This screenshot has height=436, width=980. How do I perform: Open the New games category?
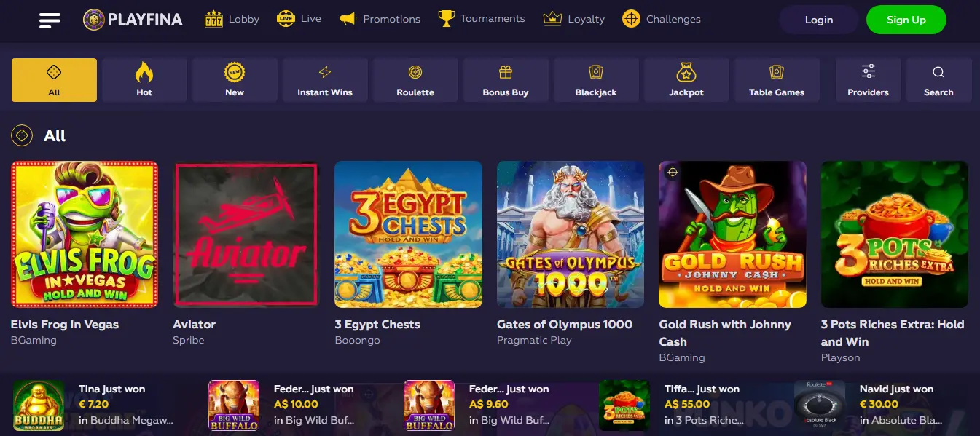coord(235,79)
